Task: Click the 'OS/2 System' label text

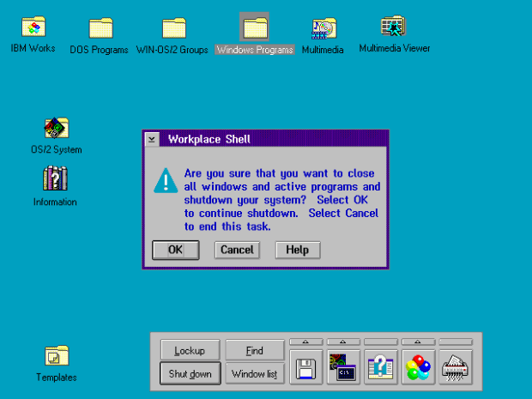Action: [57, 149]
